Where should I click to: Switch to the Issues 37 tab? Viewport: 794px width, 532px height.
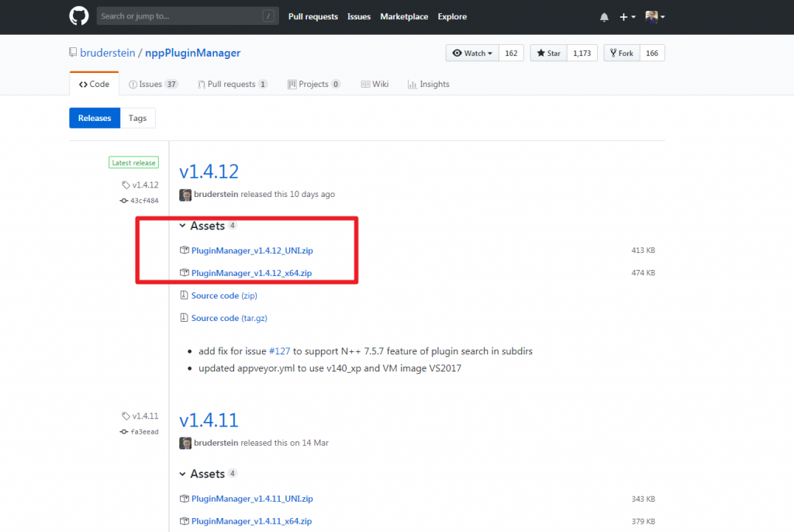tap(153, 84)
